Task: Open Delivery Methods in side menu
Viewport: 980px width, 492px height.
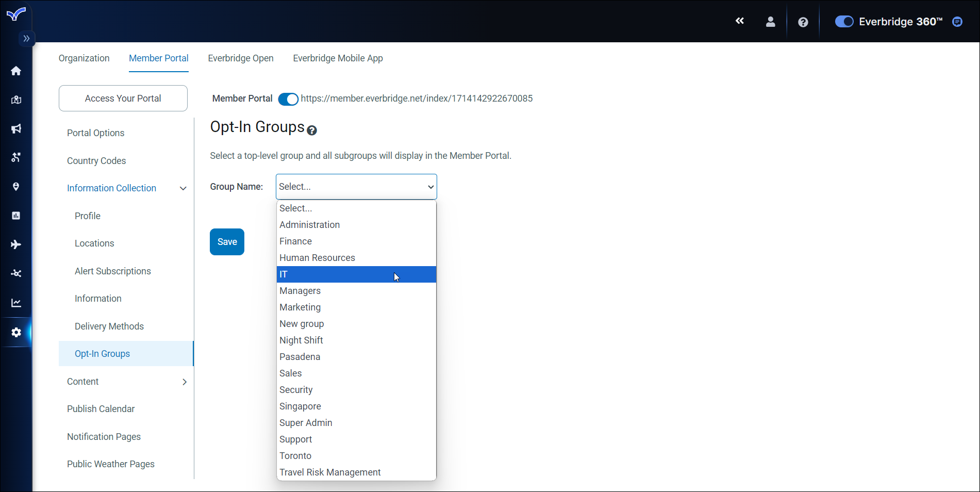Action: pos(109,326)
